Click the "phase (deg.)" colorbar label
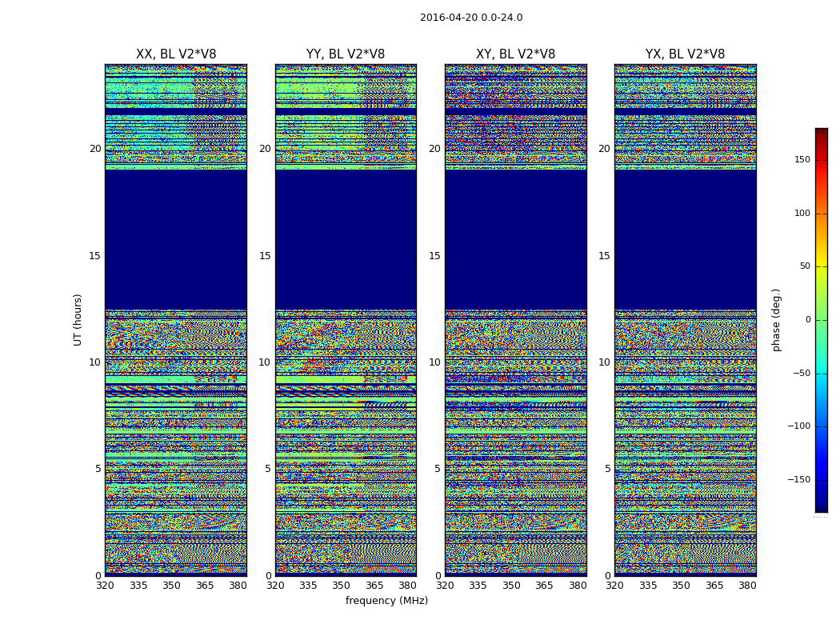Screen dimensions: 840x640 pyautogui.click(x=776, y=320)
